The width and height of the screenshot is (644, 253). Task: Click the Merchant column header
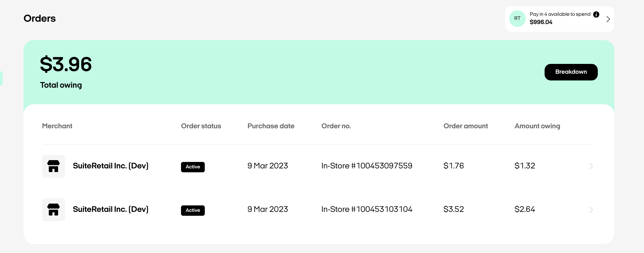pos(57,126)
